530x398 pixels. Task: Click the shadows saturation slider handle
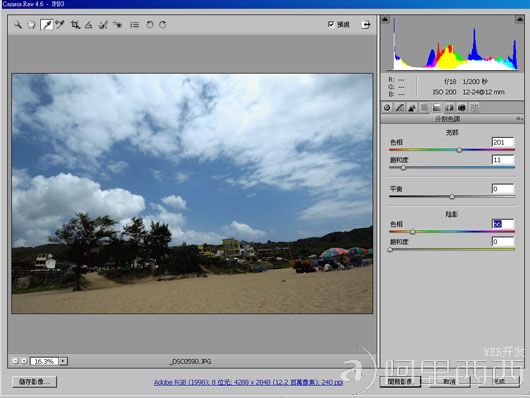click(390, 250)
